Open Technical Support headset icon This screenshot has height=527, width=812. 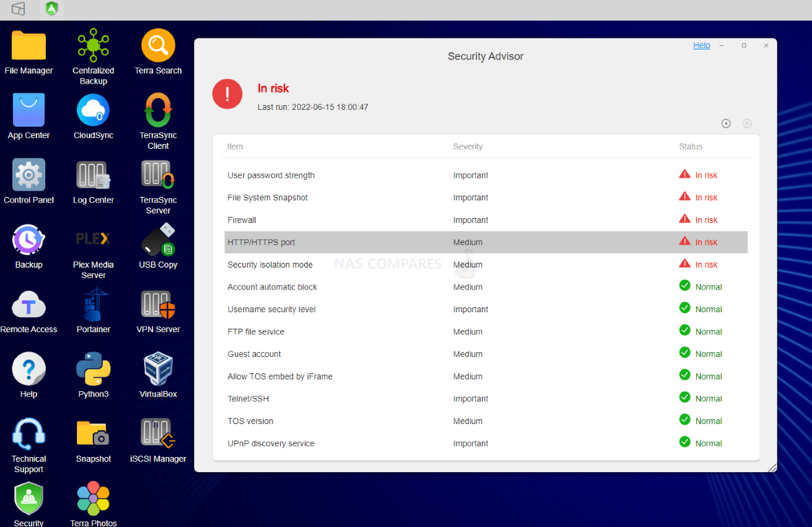[x=28, y=434]
